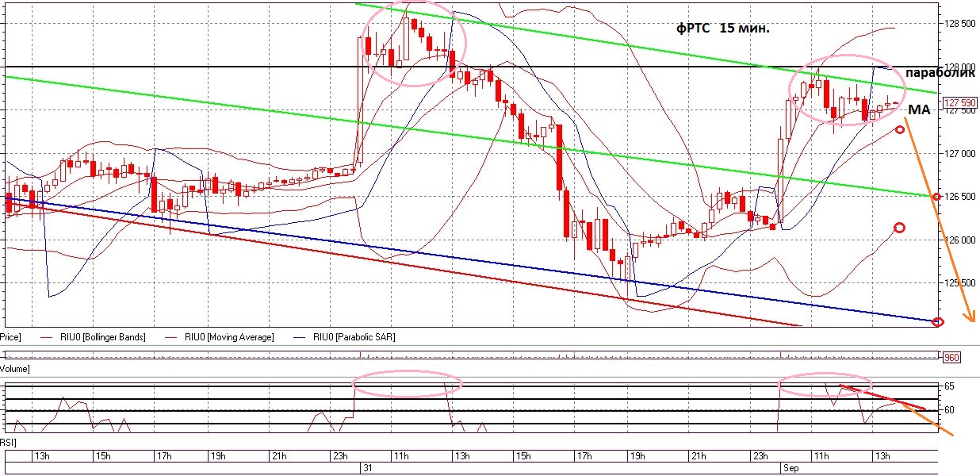The image size is (980, 476).
Task: Click the 125 500 price axis label
Action: [960, 283]
